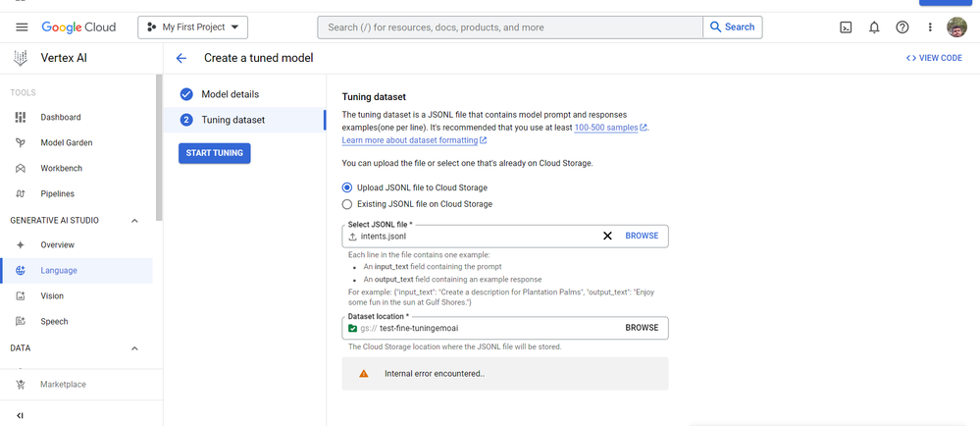980x426 pixels.
Task: Click the upload icon beside intents.jsonl
Action: click(x=352, y=237)
